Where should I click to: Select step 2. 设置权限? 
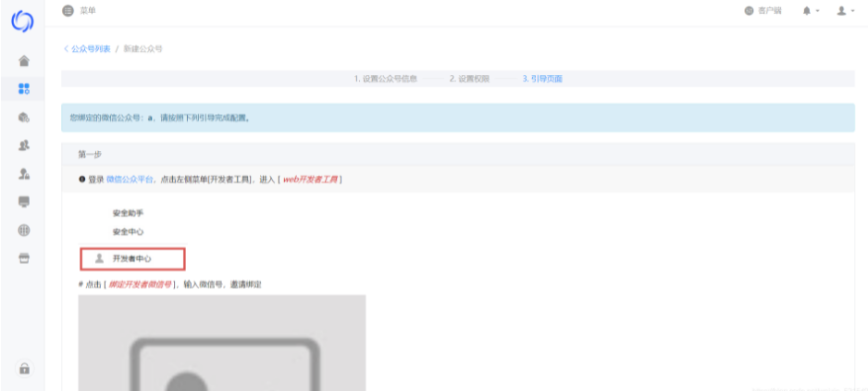[x=469, y=79]
